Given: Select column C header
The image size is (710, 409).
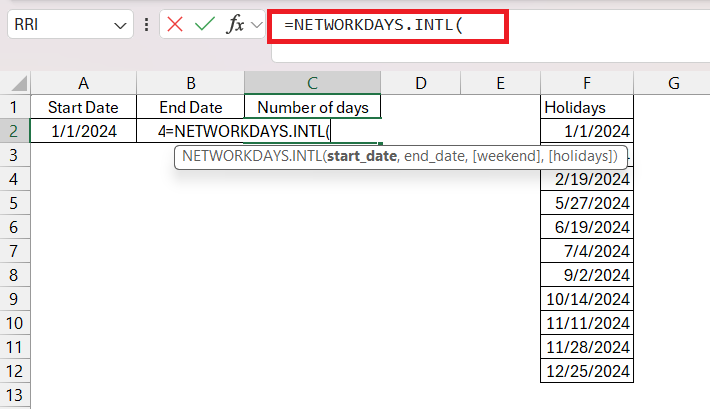Looking at the screenshot, I should [312, 83].
